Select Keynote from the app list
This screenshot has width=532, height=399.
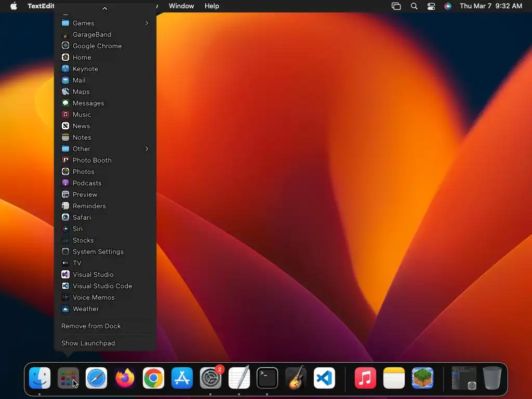pyautogui.click(x=105, y=69)
